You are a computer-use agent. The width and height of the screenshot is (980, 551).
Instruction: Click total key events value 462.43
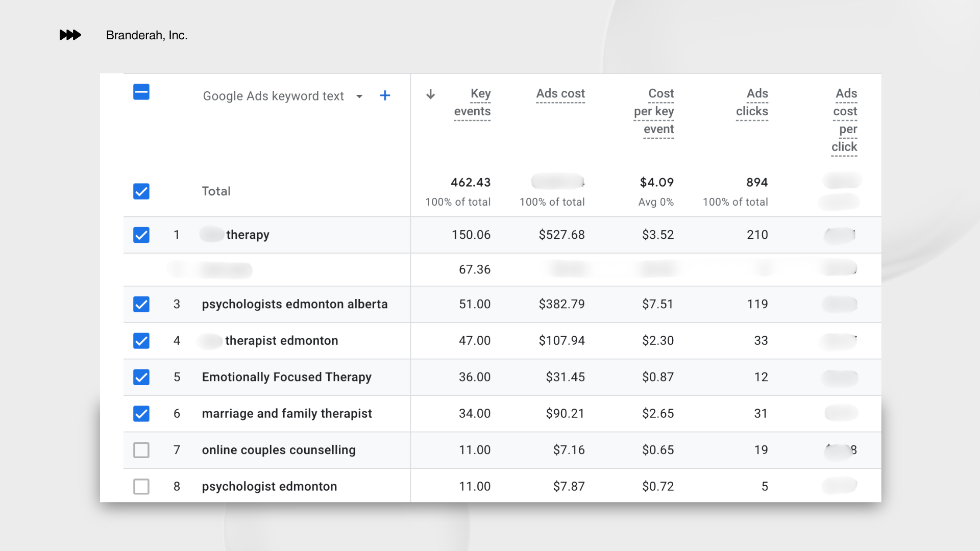(x=471, y=182)
